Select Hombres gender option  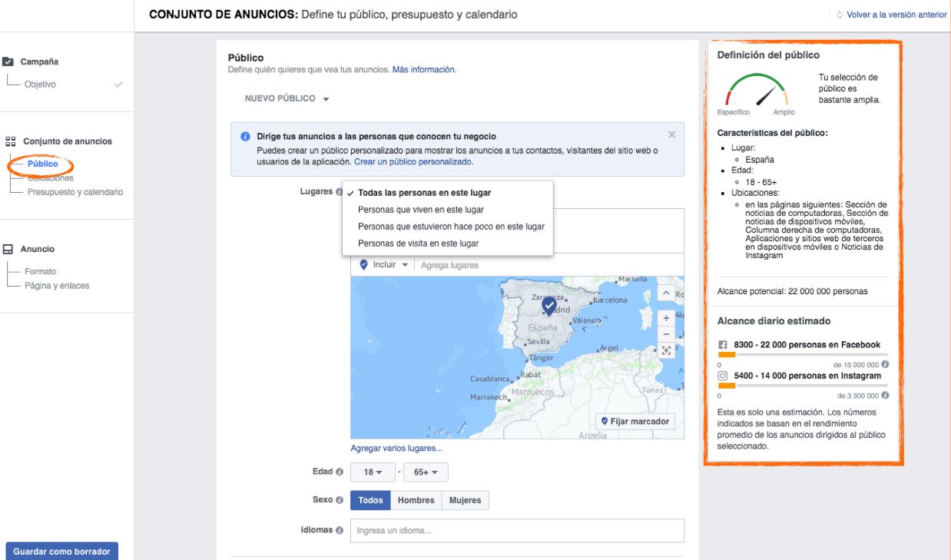click(x=416, y=500)
